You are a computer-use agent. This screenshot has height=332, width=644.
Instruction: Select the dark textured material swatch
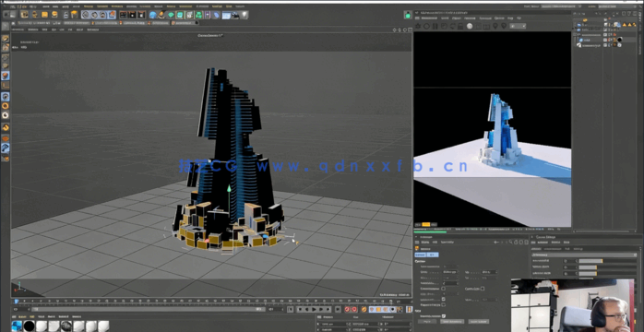pos(66,326)
